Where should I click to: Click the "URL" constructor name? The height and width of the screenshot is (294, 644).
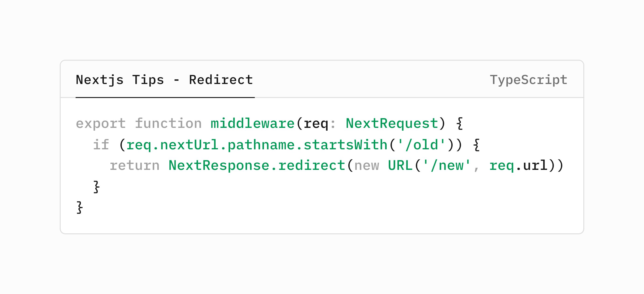(400, 165)
